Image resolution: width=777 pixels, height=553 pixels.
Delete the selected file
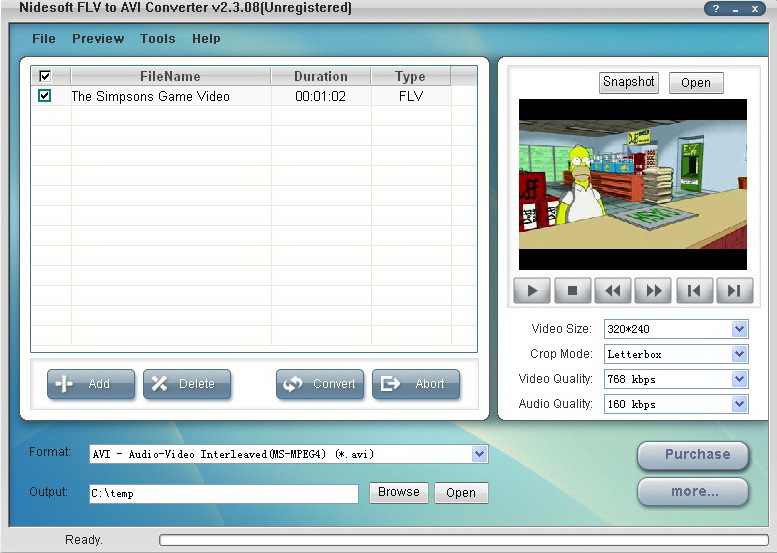(187, 384)
